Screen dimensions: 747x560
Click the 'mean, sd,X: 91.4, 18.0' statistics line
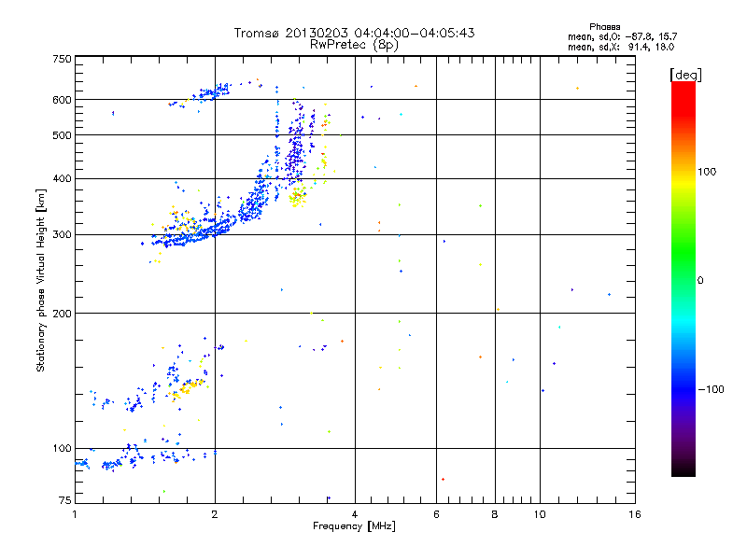tap(621, 47)
